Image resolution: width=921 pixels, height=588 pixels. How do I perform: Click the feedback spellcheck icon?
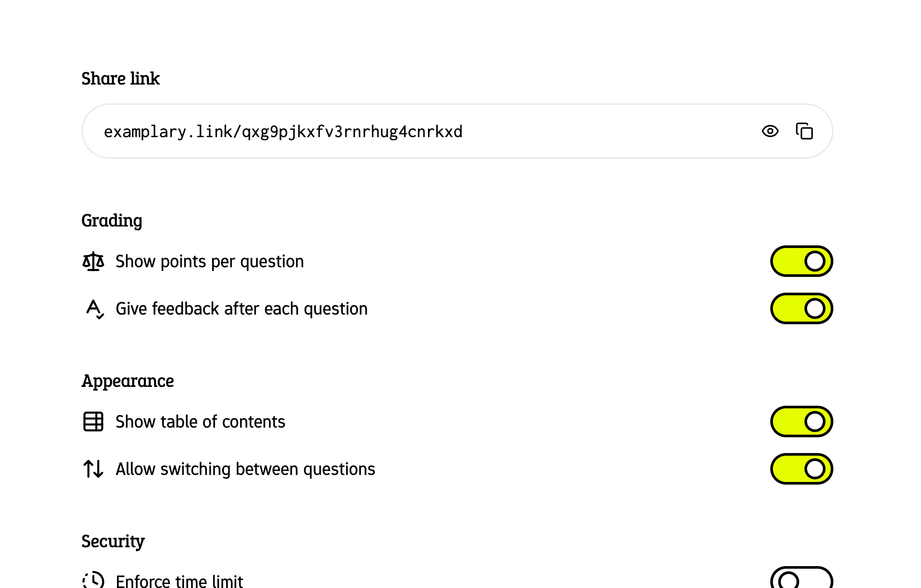[x=95, y=309]
